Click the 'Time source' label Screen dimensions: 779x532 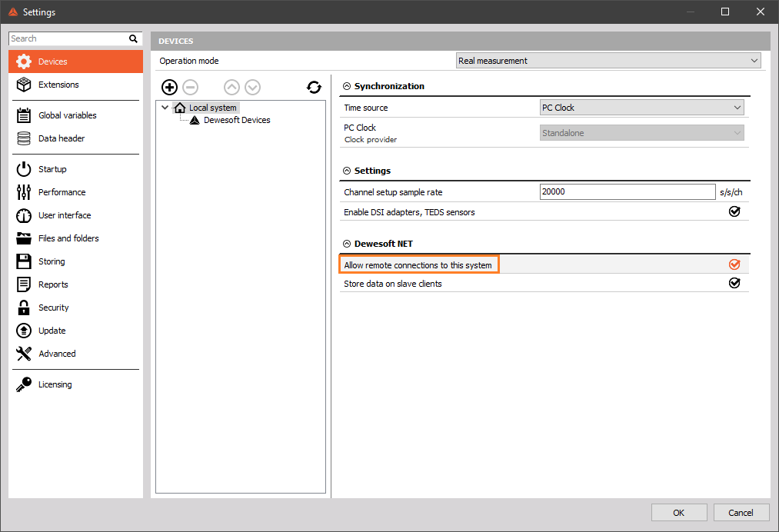tap(365, 108)
